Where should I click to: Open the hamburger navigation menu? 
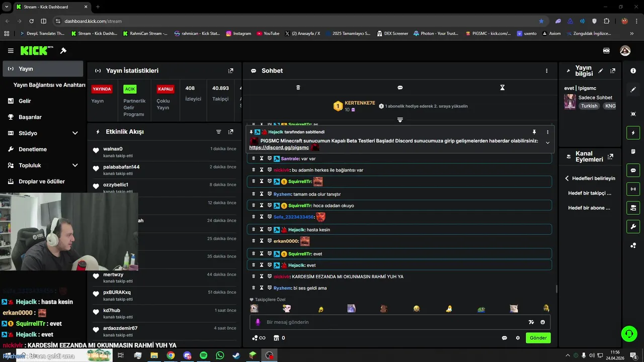tap(11, 51)
